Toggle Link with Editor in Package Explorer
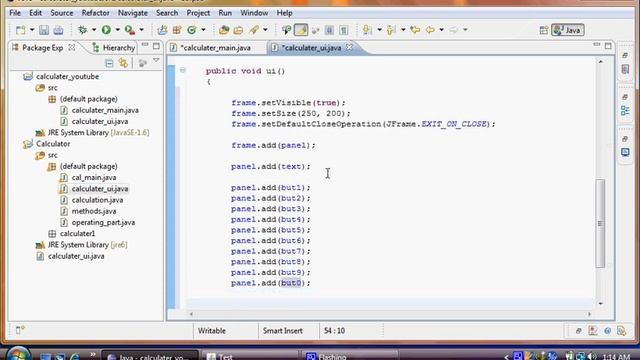640x360 pixels. pos(123,63)
